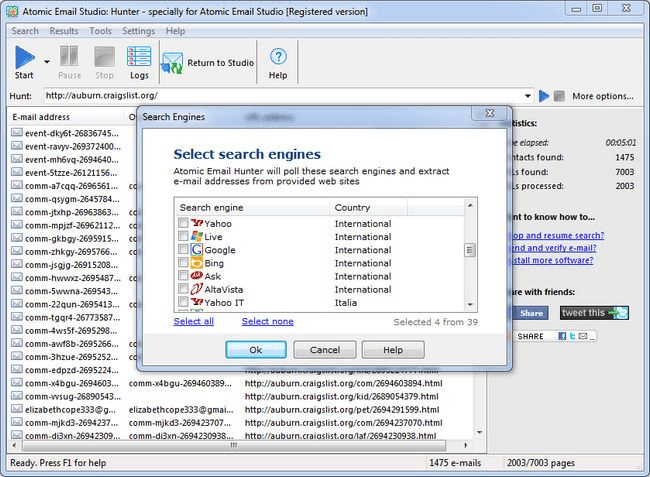Close the Search Engines dialog
Screen dimensions: 650x477
490,113
